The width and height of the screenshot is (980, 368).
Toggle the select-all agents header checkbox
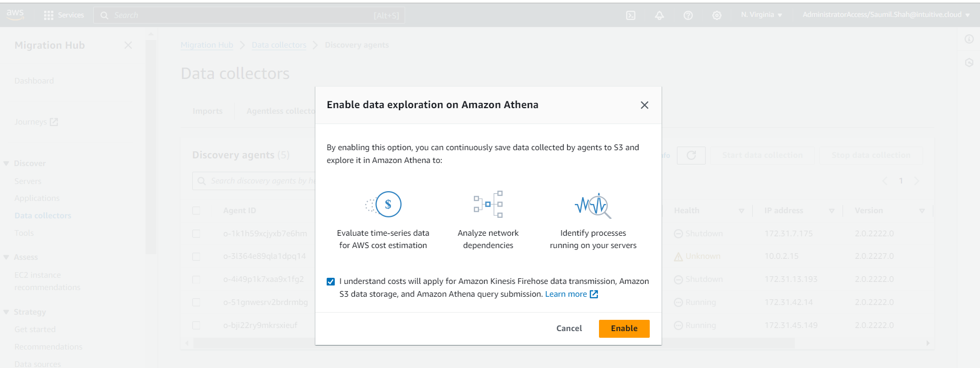(196, 211)
